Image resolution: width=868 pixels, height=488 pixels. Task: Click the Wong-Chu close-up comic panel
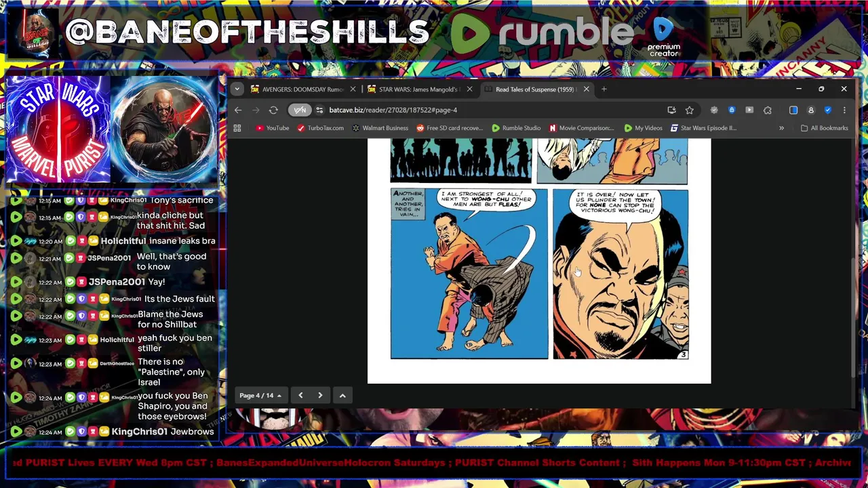620,274
